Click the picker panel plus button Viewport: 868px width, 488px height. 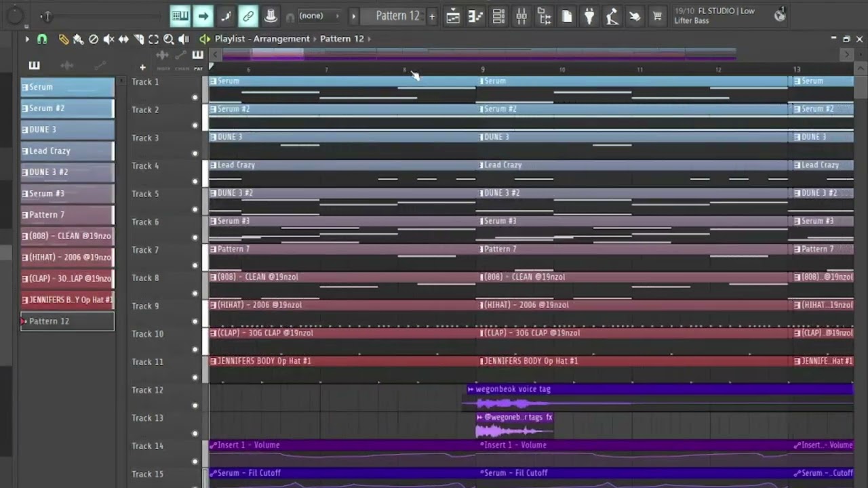click(x=142, y=67)
